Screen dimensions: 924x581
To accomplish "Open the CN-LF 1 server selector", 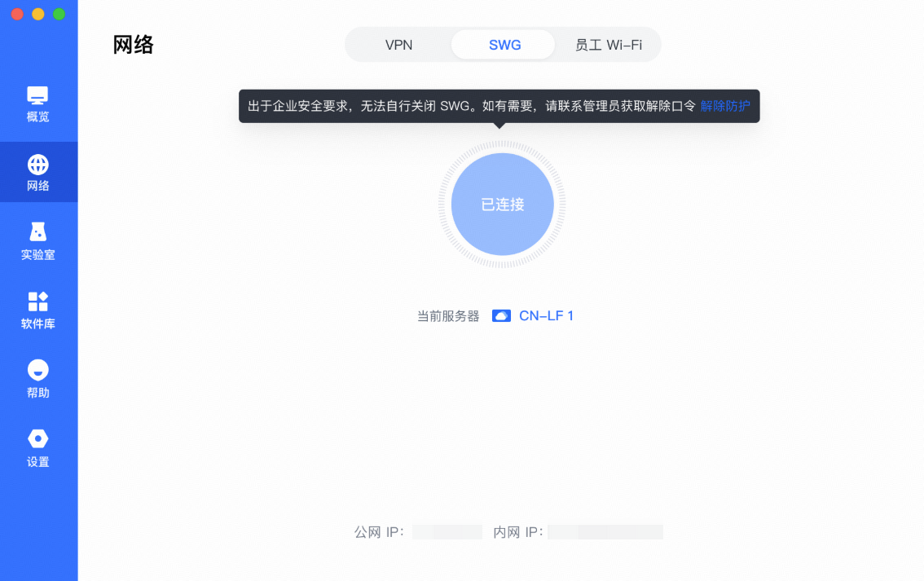I will (546, 316).
